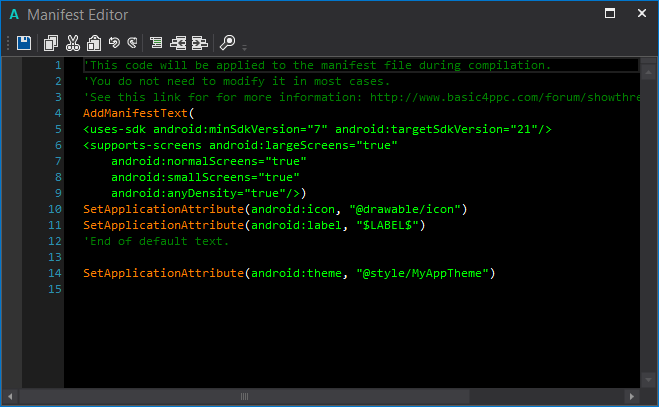659x407 pixels.
Task: Click the uncomment block icon
Action: (199, 43)
